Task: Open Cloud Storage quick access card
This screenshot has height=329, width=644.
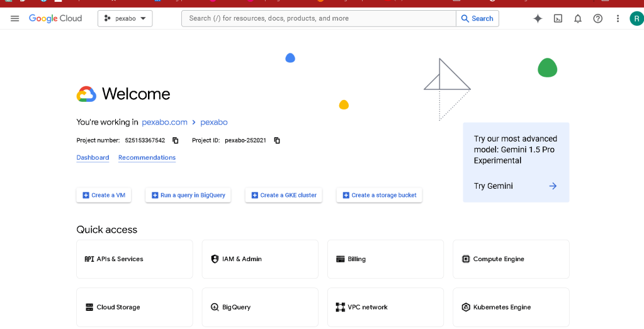Action: click(x=135, y=307)
